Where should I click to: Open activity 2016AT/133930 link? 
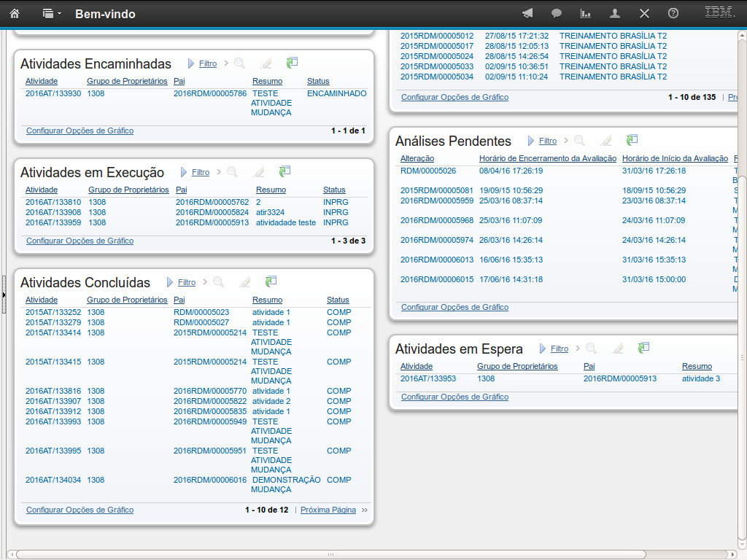pos(53,93)
